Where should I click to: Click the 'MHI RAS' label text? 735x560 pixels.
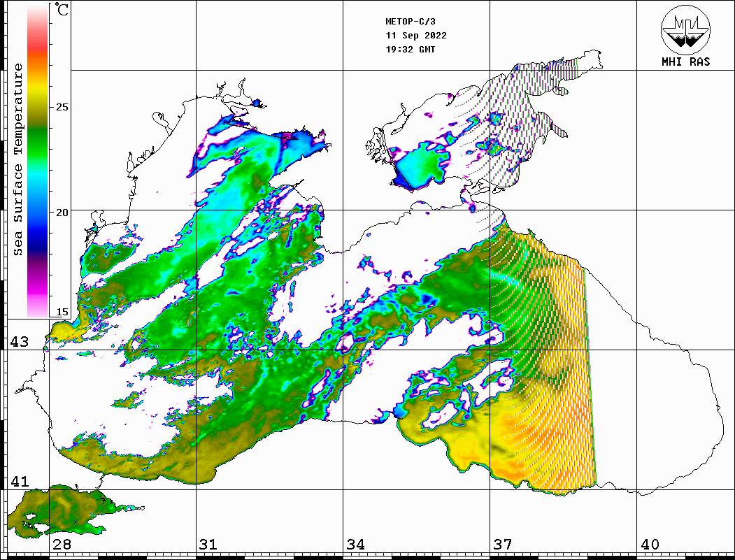[x=686, y=62]
